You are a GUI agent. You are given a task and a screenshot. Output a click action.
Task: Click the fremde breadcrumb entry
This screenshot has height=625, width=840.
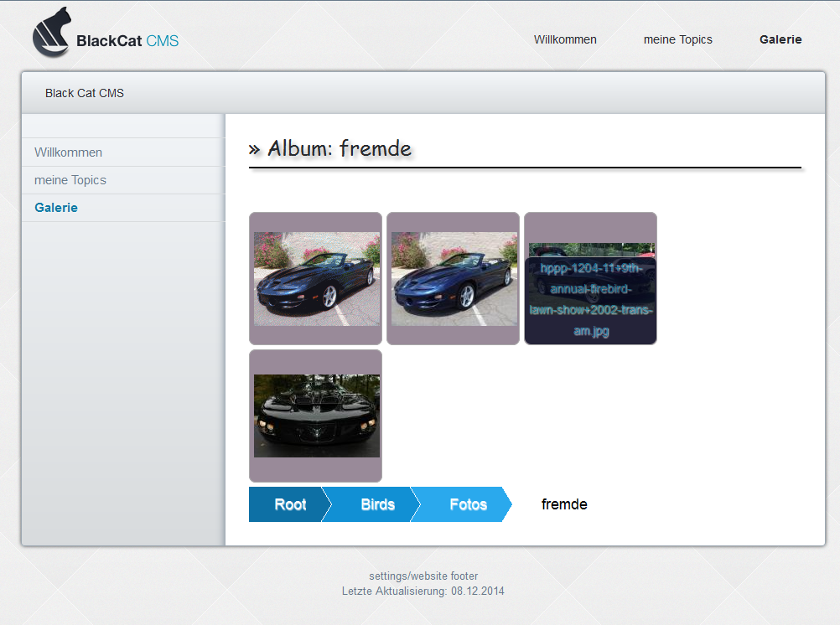(564, 504)
